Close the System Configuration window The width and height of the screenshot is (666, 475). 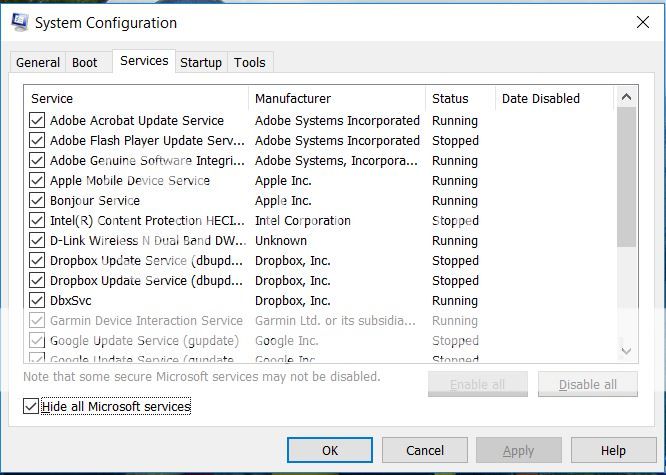pos(643,23)
